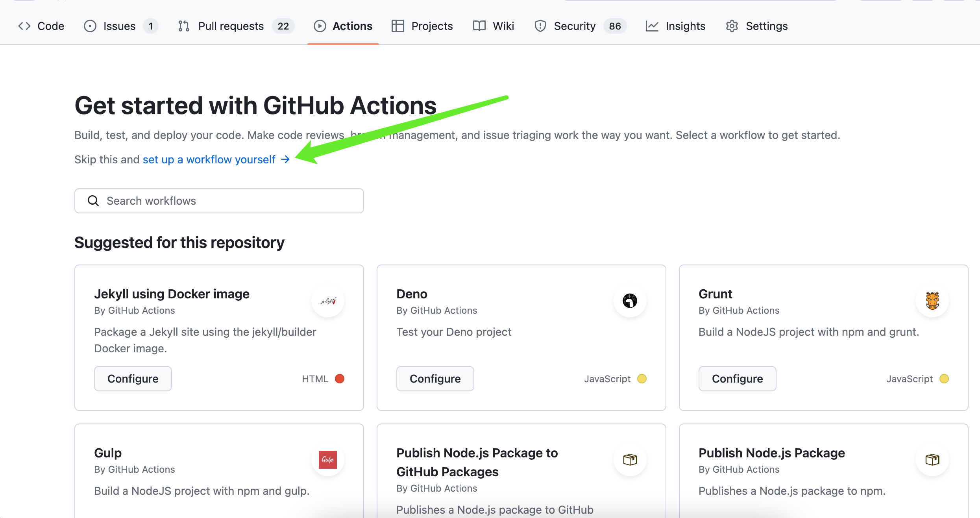Click the Actions play-circle icon
Screen dimensions: 980x518
coord(320,26)
